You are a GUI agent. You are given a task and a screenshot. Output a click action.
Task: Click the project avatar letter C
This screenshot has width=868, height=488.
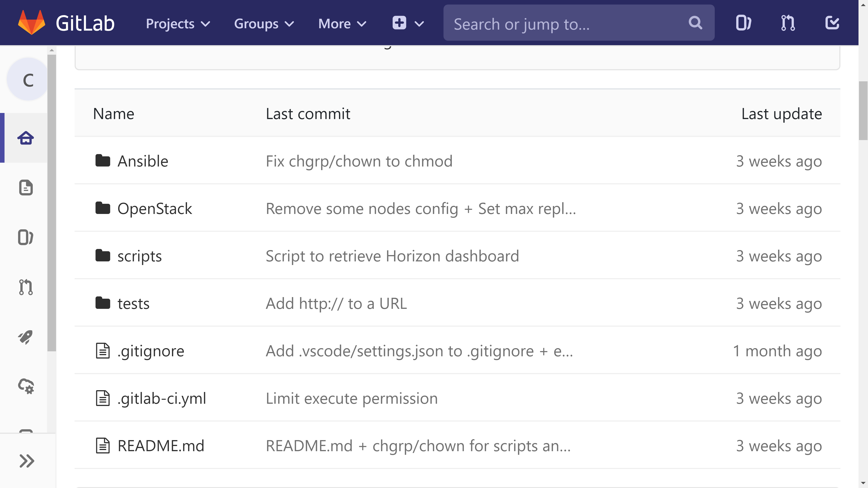(x=28, y=80)
